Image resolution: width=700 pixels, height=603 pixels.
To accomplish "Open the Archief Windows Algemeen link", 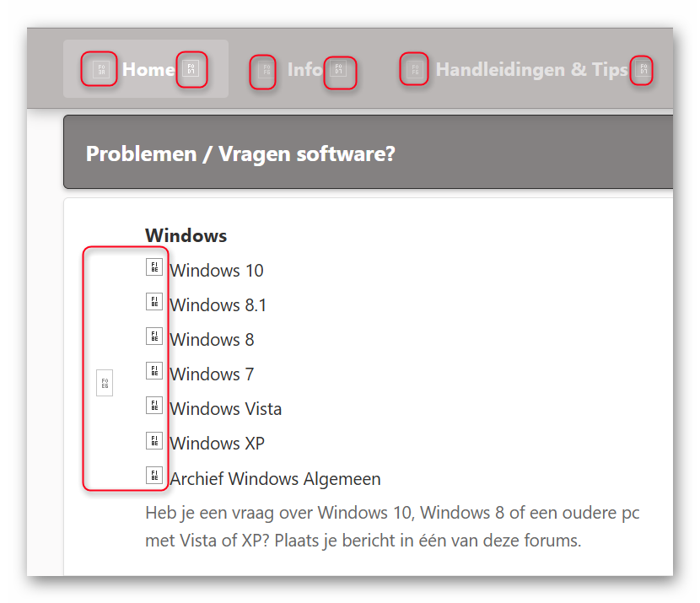I will click(276, 478).
